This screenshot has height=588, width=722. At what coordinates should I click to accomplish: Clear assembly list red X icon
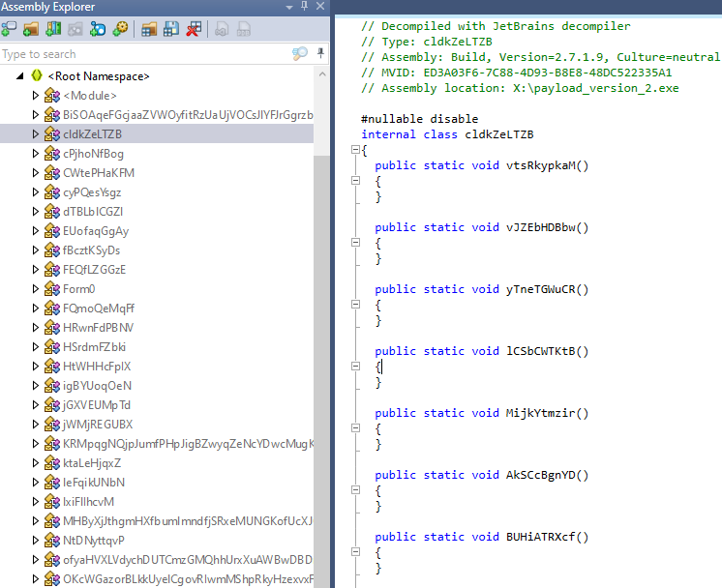[194, 29]
